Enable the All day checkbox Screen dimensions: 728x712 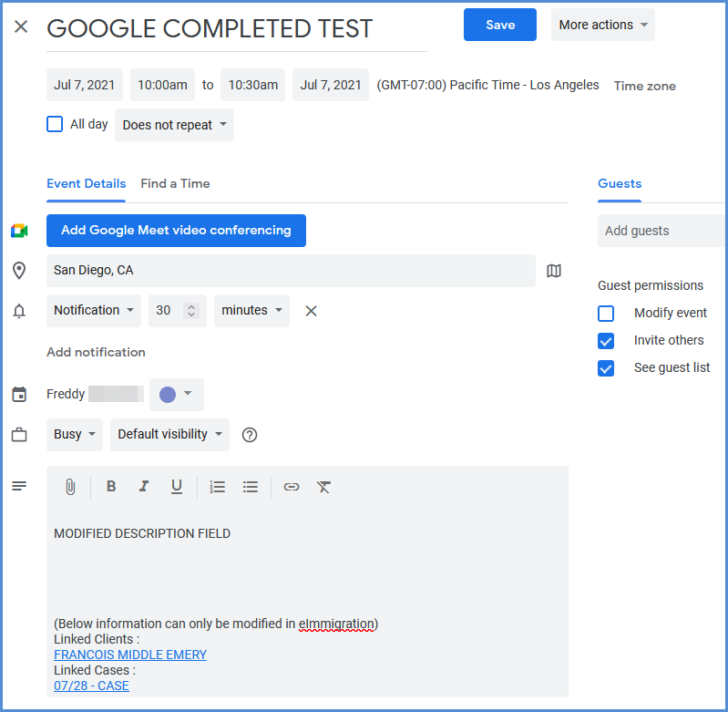(x=55, y=124)
